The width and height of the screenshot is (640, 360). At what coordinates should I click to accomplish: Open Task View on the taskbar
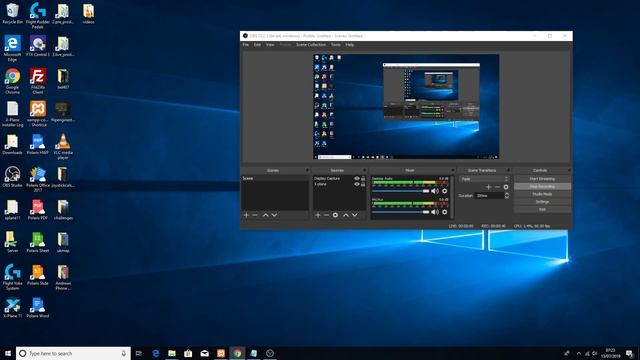[x=139, y=353]
